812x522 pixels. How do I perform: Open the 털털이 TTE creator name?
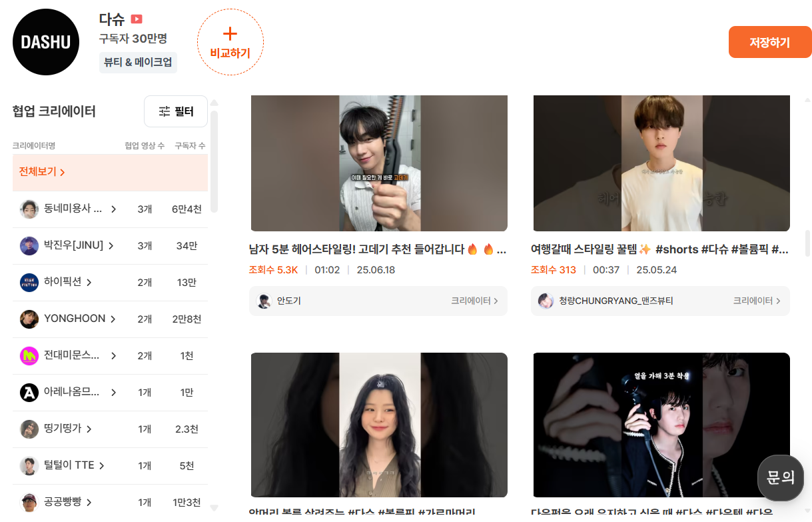(x=69, y=465)
